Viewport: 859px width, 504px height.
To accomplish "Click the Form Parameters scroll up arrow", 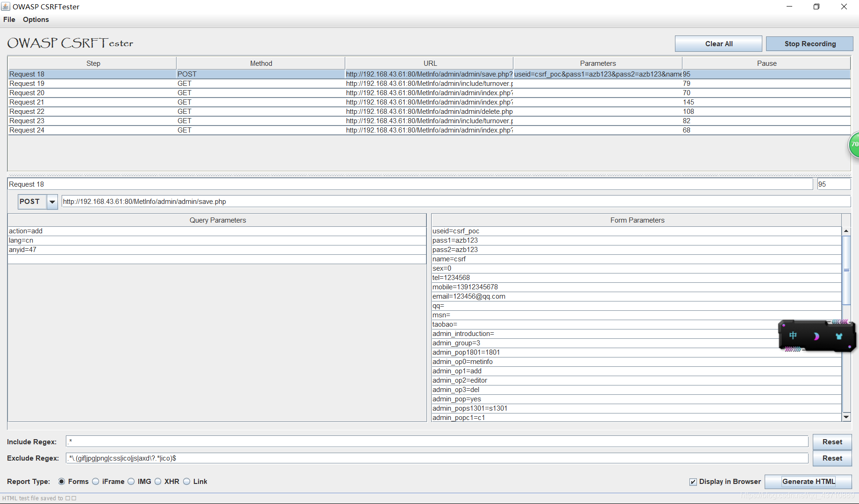I will click(846, 231).
